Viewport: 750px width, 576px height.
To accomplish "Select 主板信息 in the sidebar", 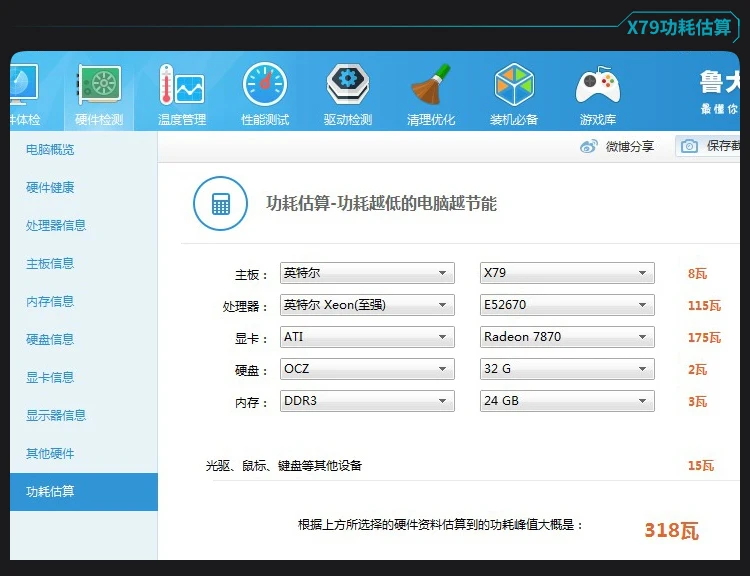I will pos(50,264).
